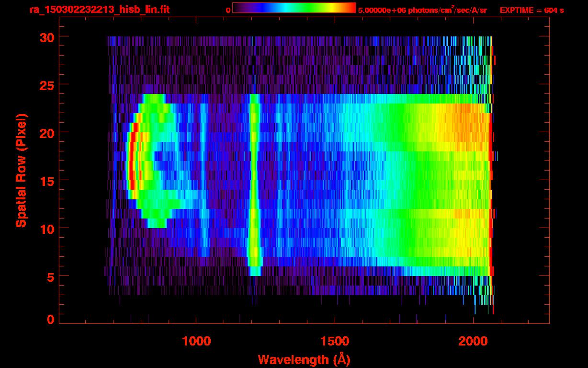Click the colorbar minimum value 0
588x368 pixels.
click(228, 10)
